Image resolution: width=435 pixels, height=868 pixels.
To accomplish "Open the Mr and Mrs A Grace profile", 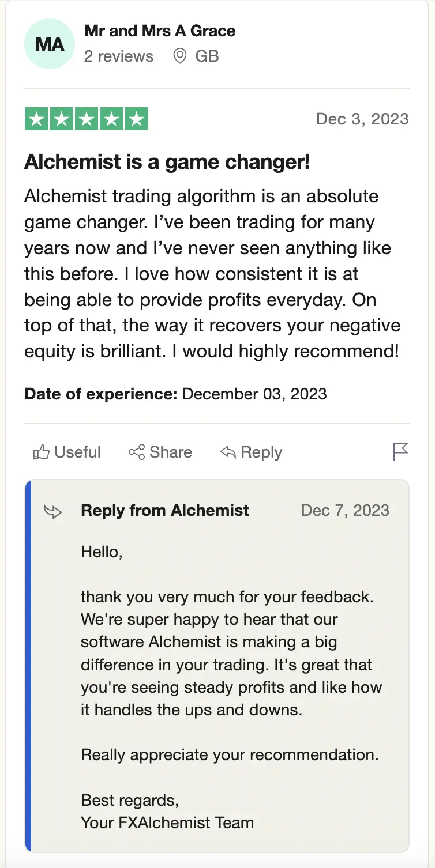I will click(160, 31).
